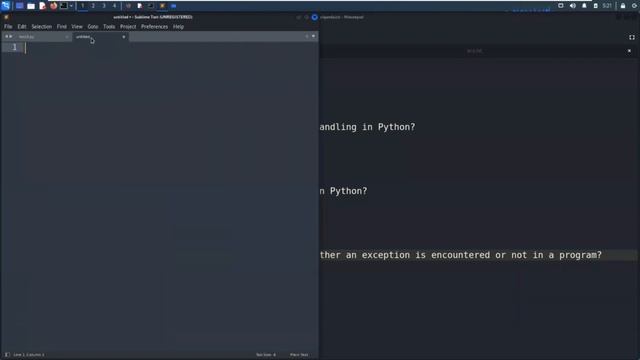Viewport: 640px width, 360px height.
Task: Open the Project menu
Action: [x=128, y=27]
